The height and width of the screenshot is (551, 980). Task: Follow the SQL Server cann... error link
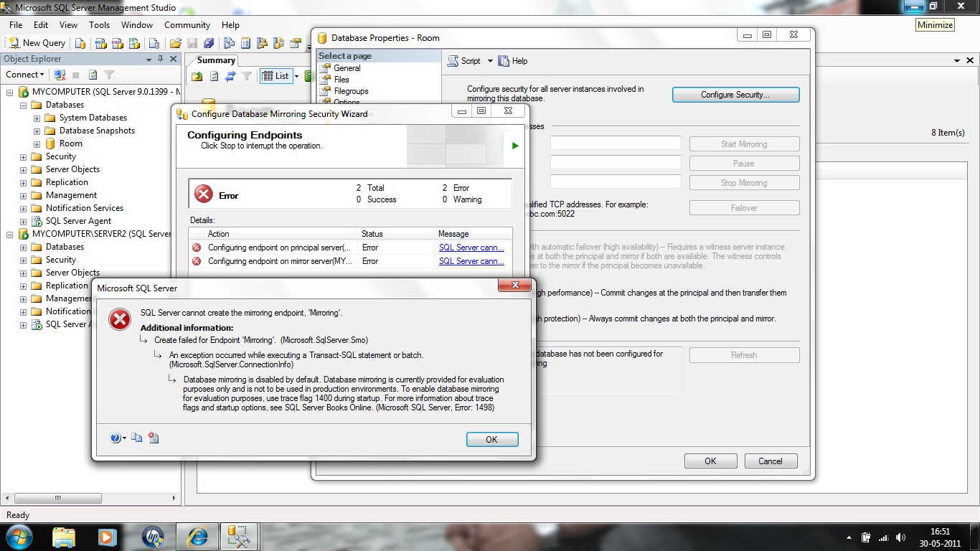click(x=471, y=249)
